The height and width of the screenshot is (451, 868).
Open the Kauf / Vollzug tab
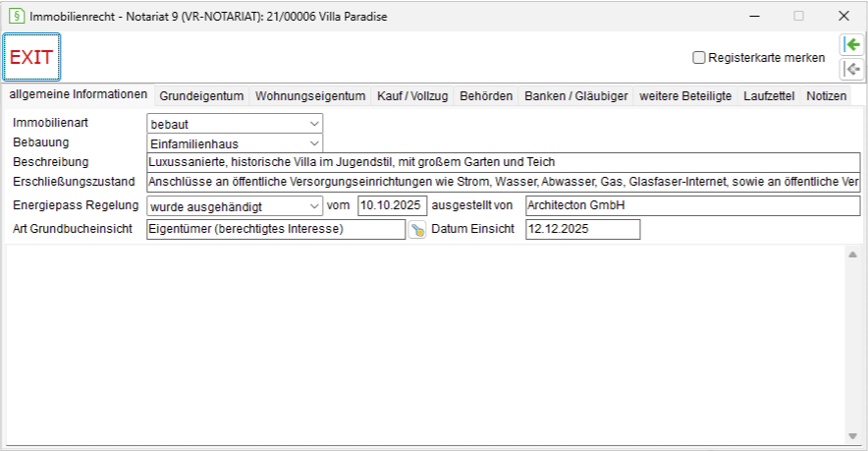click(x=412, y=96)
